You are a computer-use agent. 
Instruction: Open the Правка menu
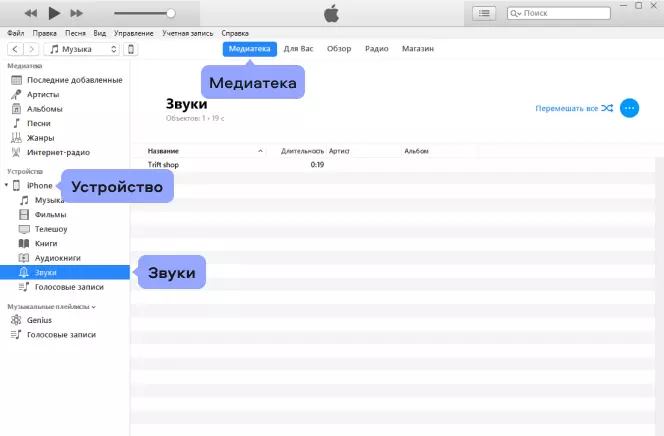pyautogui.click(x=44, y=33)
